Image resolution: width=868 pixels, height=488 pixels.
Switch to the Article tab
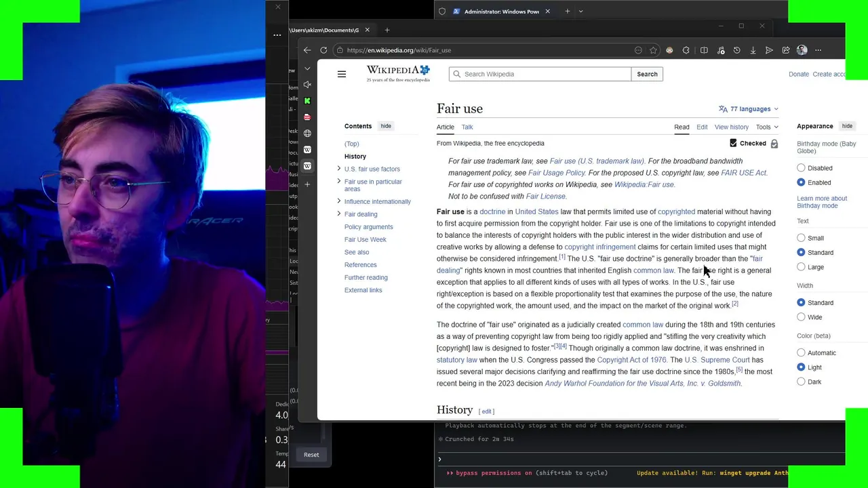[446, 127]
